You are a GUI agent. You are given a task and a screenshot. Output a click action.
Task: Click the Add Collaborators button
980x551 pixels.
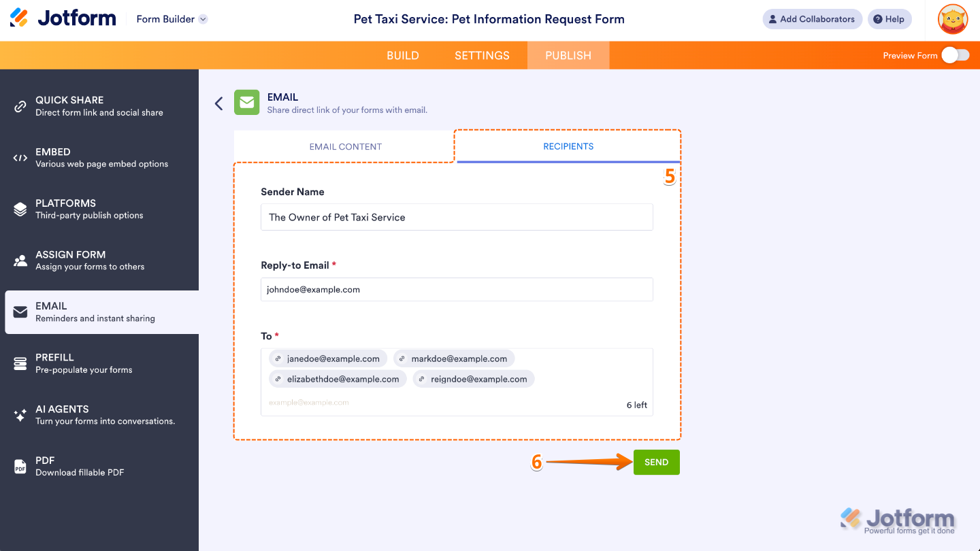812,19
